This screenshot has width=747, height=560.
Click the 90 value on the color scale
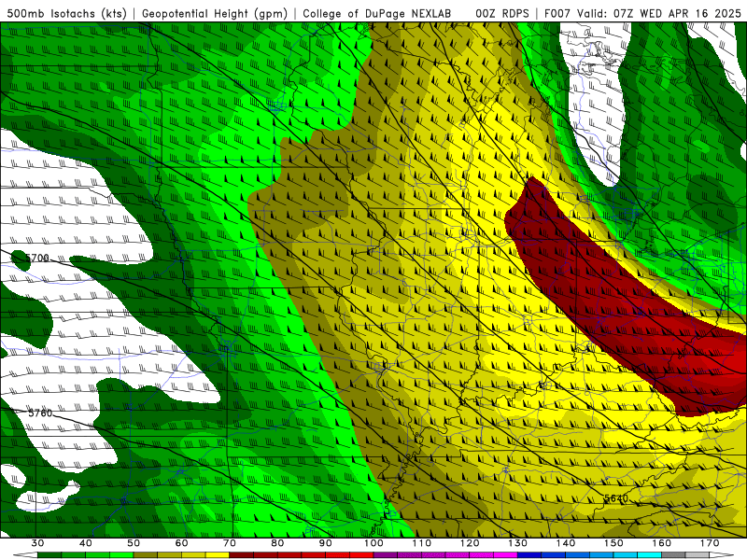pyautogui.click(x=325, y=543)
